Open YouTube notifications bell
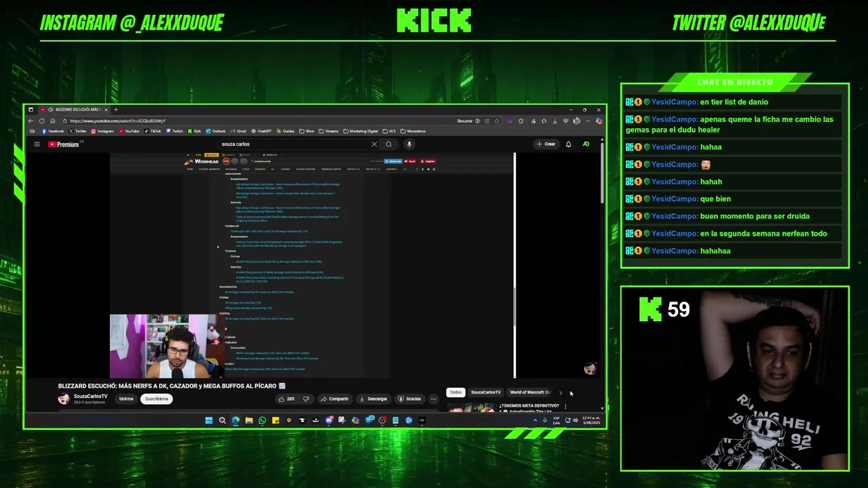Image resolution: width=868 pixels, height=488 pixels. point(568,144)
